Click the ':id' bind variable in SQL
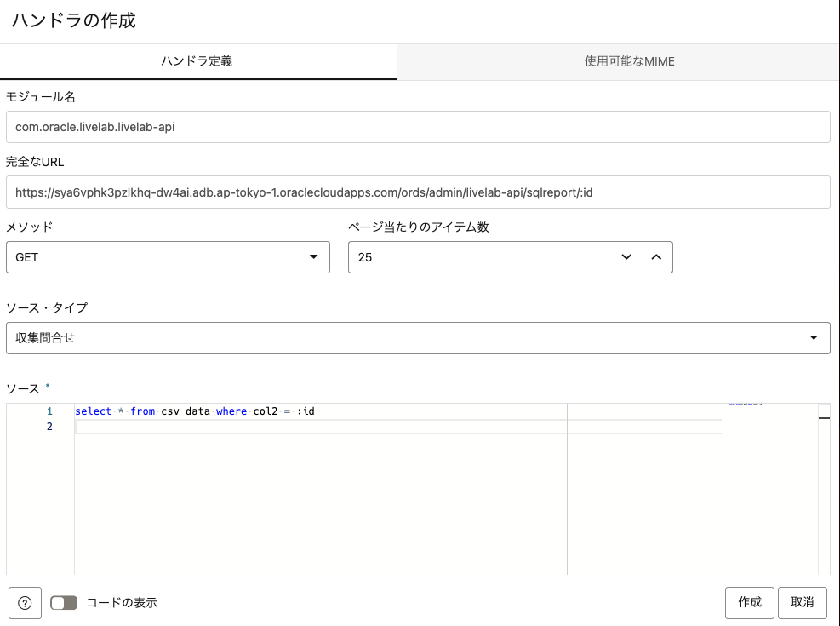 click(x=306, y=411)
